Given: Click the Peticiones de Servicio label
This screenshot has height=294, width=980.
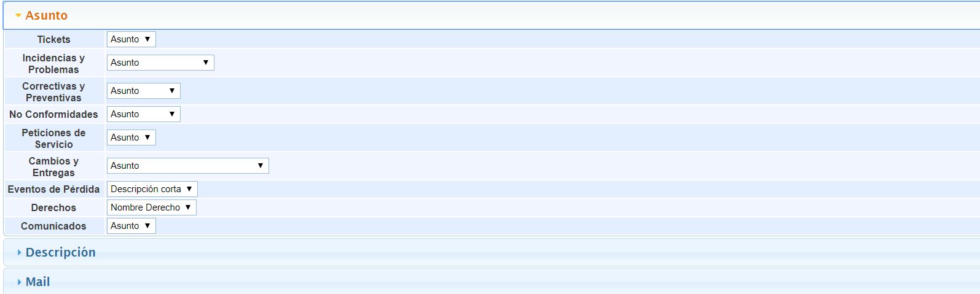Looking at the screenshot, I should tap(53, 138).
